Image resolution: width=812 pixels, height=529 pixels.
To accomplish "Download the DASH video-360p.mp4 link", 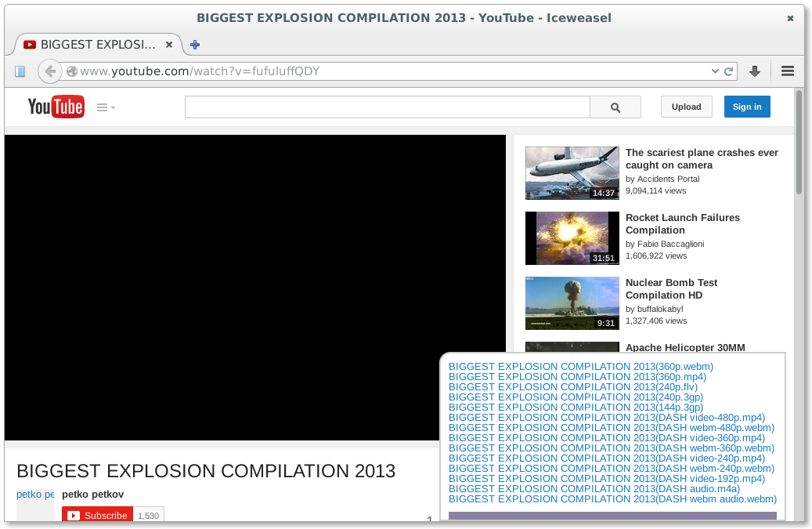I will click(606, 438).
